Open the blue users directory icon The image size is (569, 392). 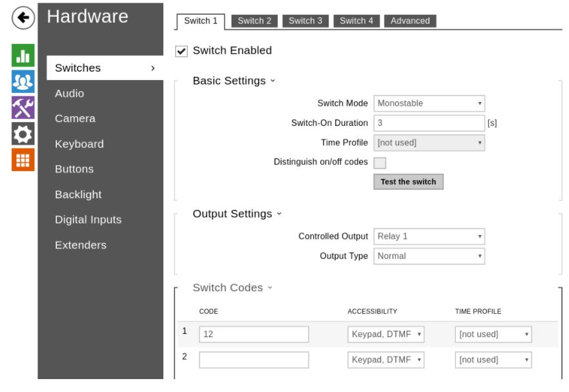[x=23, y=82]
